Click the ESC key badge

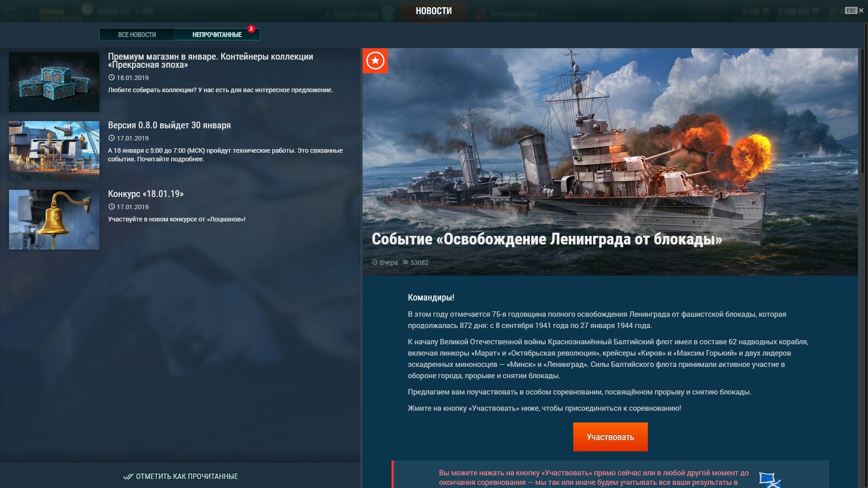[x=851, y=10]
